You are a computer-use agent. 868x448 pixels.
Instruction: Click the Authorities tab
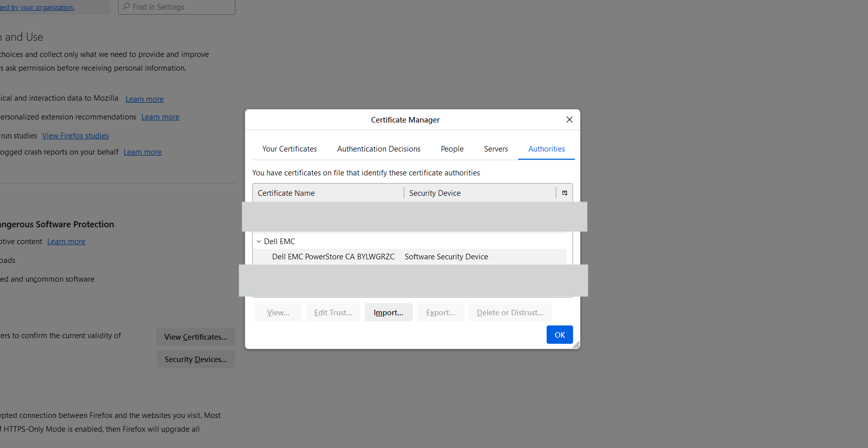(547, 149)
